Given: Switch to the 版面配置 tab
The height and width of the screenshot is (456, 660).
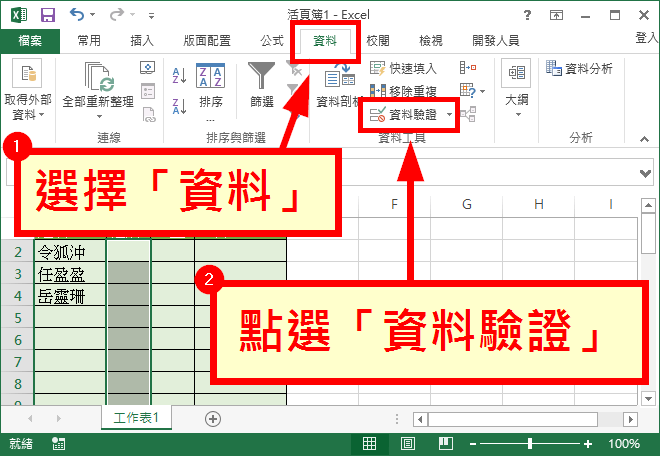Looking at the screenshot, I should click(207, 41).
